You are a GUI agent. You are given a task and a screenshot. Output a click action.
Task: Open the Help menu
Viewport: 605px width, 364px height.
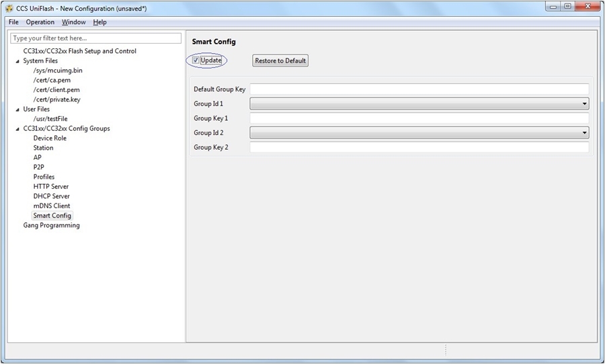(99, 22)
